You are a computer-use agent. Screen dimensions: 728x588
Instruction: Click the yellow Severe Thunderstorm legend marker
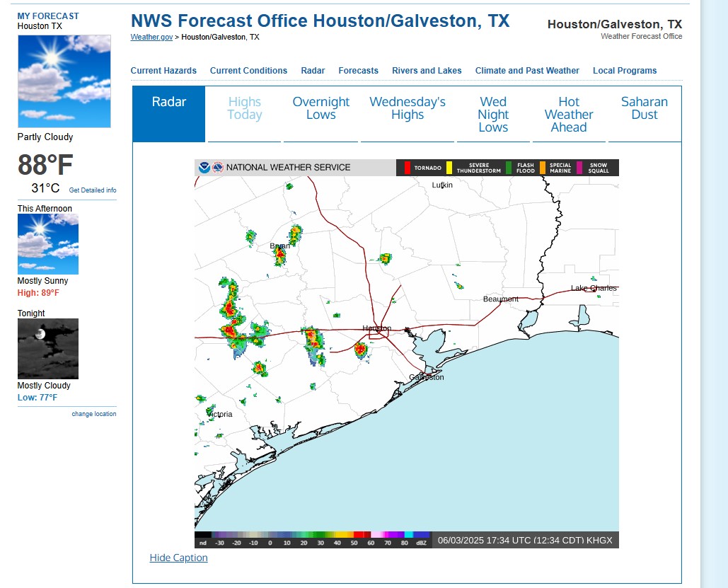pos(449,168)
